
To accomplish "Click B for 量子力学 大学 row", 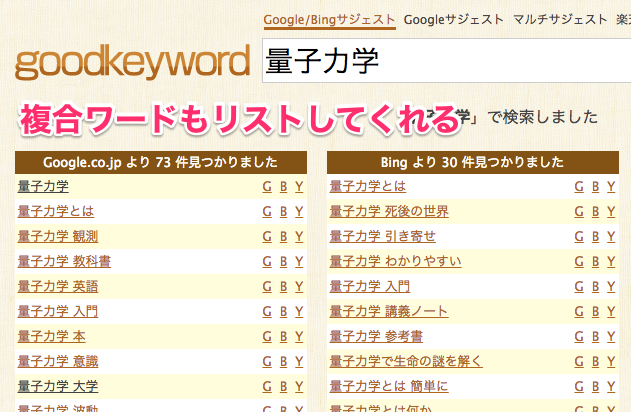I will (x=283, y=386).
